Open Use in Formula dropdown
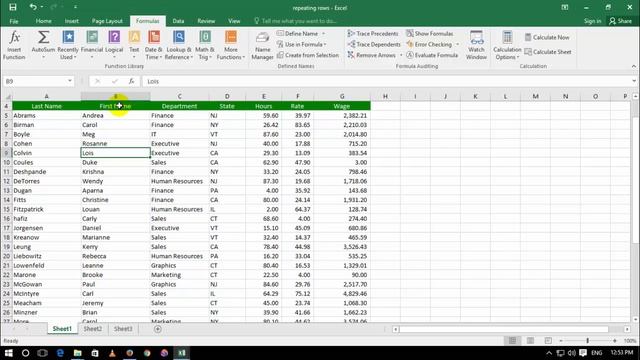Screen dimensions: 640x360 pos(302,44)
